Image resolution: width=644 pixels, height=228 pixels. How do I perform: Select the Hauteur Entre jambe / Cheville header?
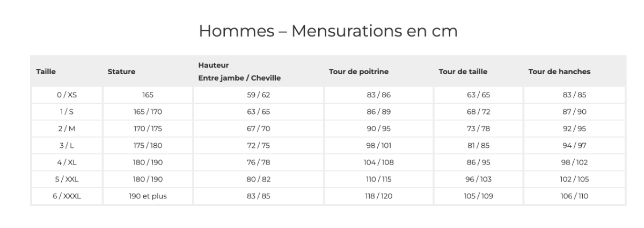click(x=239, y=72)
